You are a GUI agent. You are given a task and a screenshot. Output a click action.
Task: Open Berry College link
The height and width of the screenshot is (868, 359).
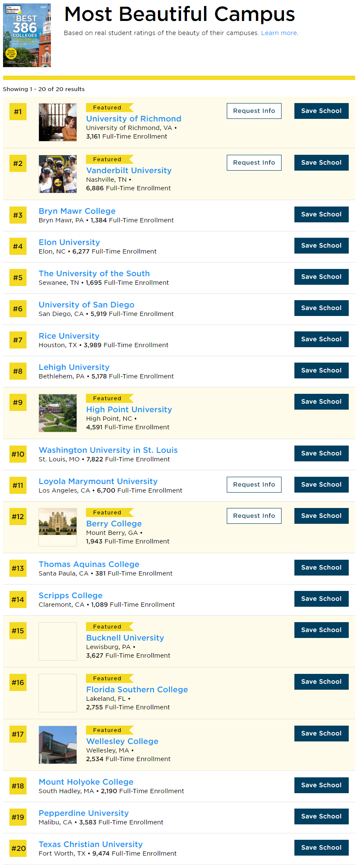pyautogui.click(x=114, y=524)
